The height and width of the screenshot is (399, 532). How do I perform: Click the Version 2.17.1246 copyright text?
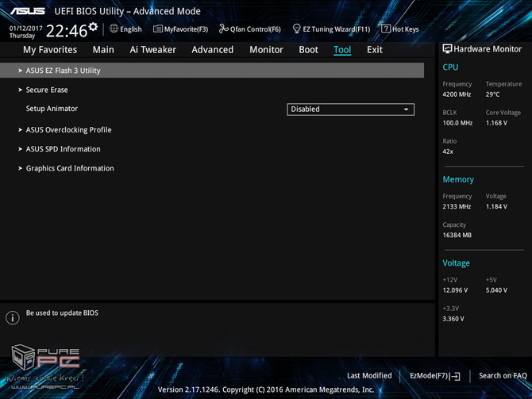tap(266, 389)
